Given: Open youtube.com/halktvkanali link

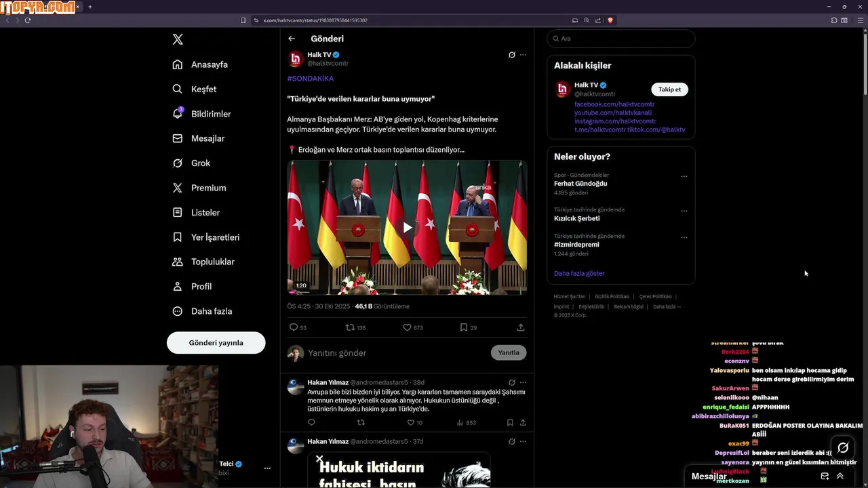Looking at the screenshot, I should tap(613, 113).
